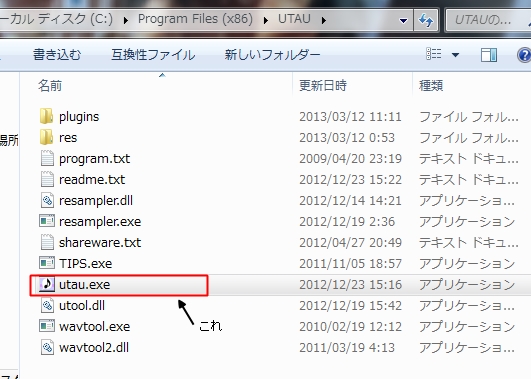The width and height of the screenshot is (531, 379).
Task: Select the file name shareware.txt
Action: [x=100, y=243]
